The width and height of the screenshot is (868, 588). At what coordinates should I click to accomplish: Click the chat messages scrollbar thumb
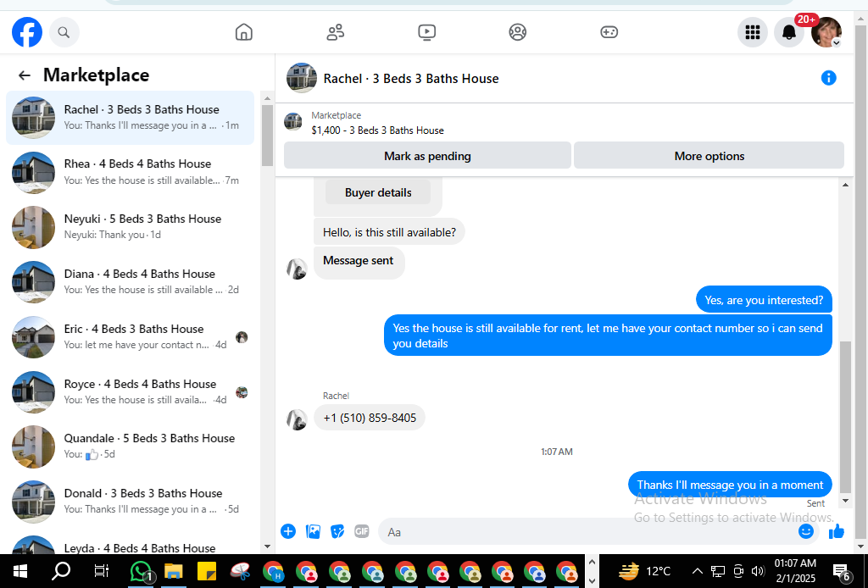click(x=845, y=416)
